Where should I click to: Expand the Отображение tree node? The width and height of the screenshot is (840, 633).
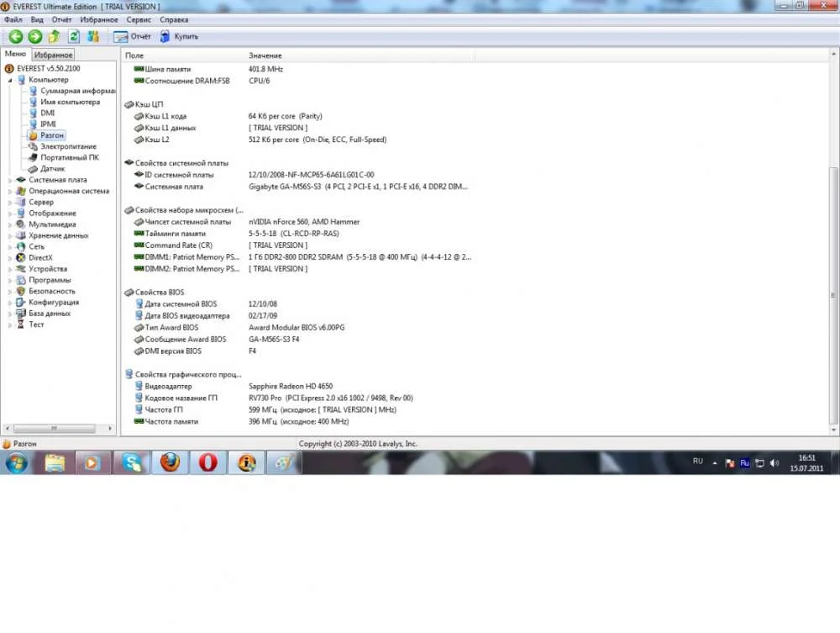point(9,214)
